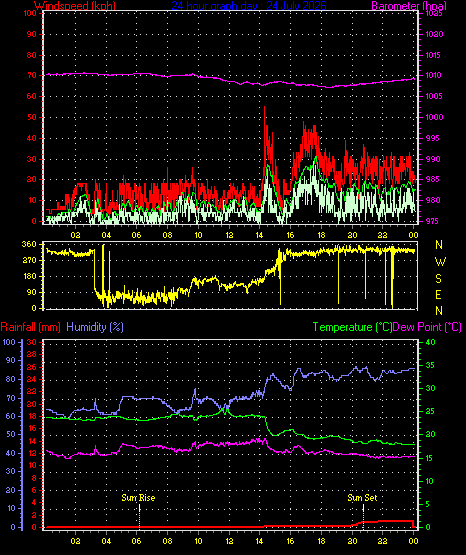
Task: Click the S compass direction label
Action: [438, 279]
